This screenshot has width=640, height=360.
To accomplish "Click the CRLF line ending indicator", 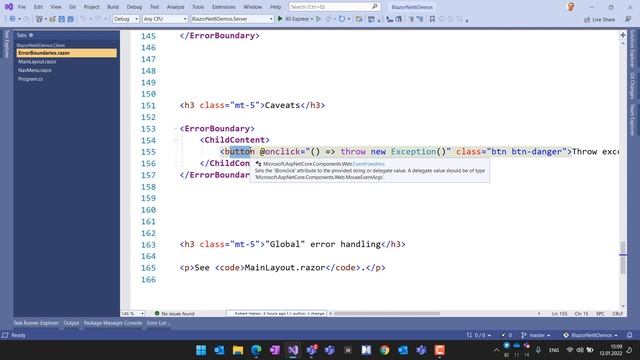I will point(618,313).
